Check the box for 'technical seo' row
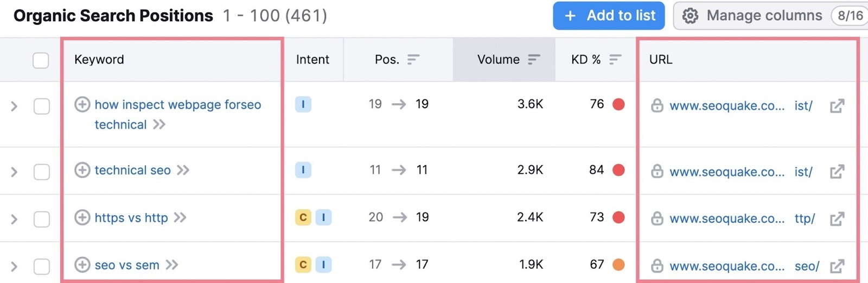The image size is (868, 283). point(42,172)
